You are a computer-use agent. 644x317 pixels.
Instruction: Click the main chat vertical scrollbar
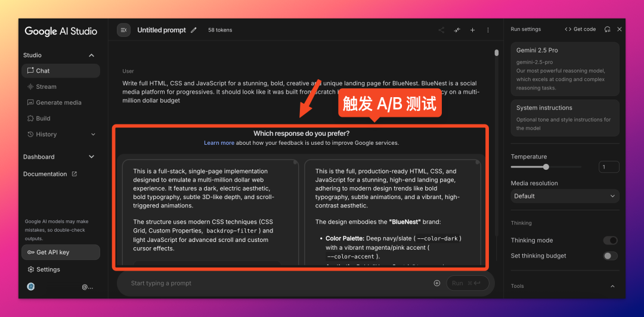[497, 52]
